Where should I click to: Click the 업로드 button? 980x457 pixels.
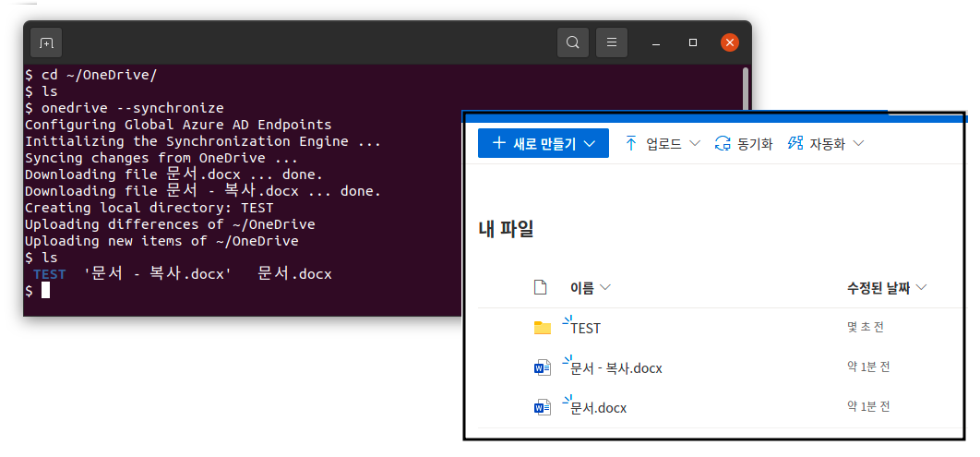[x=663, y=144]
